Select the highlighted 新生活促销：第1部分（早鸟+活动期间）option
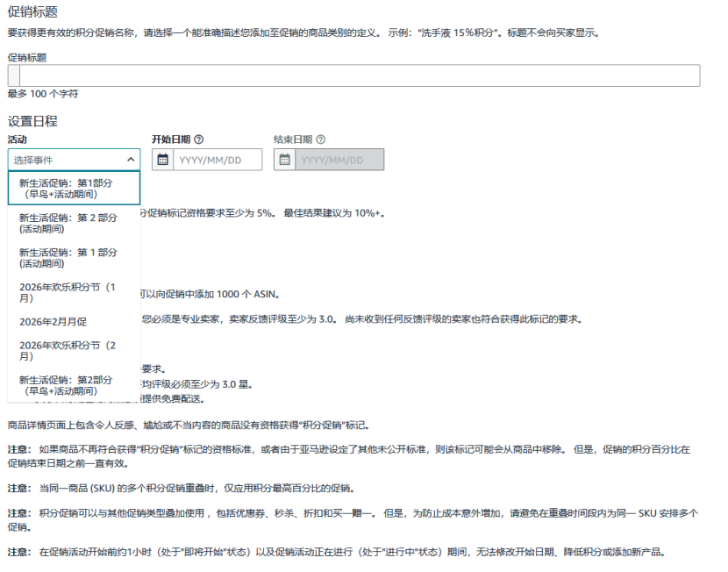The height and width of the screenshot is (572, 728). [x=70, y=187]
